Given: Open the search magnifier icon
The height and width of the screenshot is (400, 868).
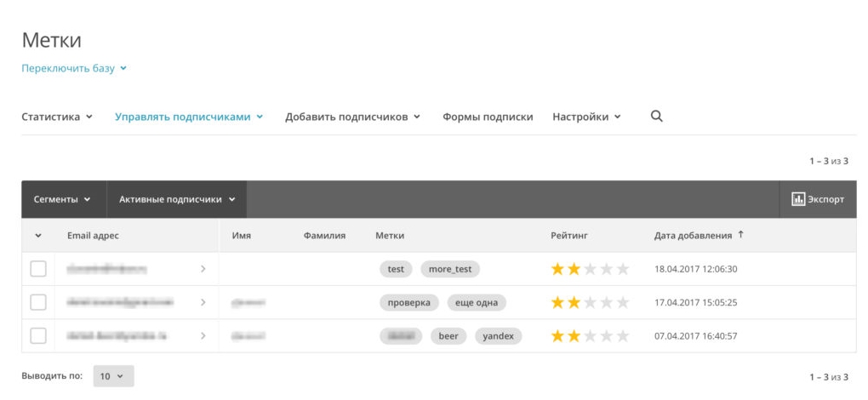Looking at the screenshot, I should click(x=656, y=117).
